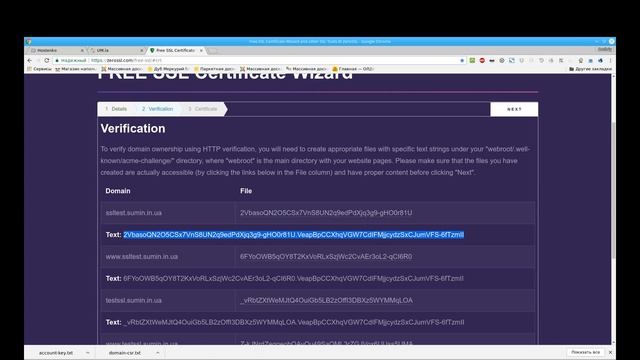
Task: Select the Free SSL Certificate browser tab
Action: (x=176, y=50)
